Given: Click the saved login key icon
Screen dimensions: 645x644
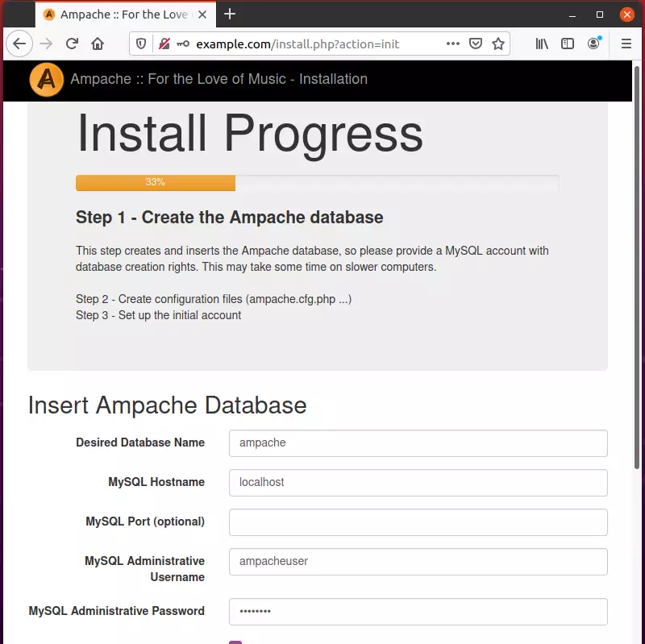Looking at the screenshot, I should click(183, 44).
